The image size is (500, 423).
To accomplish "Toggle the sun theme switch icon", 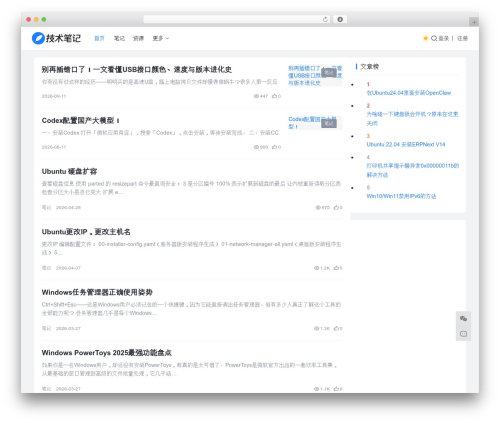I will click(x=425, y=38).
